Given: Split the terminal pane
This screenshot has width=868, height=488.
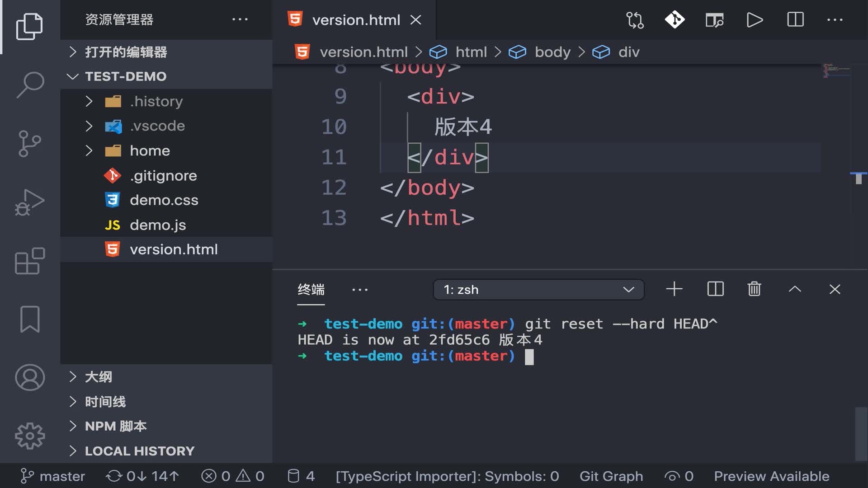Looking at the screenshot, I should coord(715,289).
